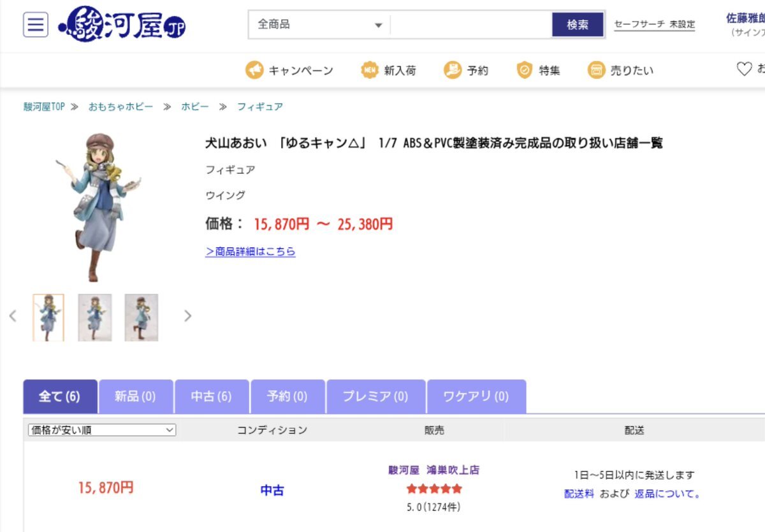Go to フィギュア breadcrumb
This screenshot has height=532, width=765.
260,106
